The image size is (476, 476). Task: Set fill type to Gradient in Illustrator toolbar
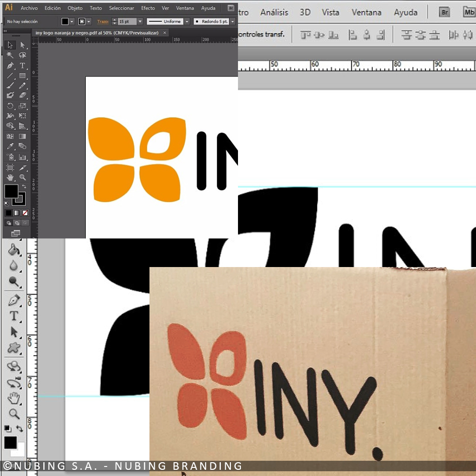click(17, 213)
